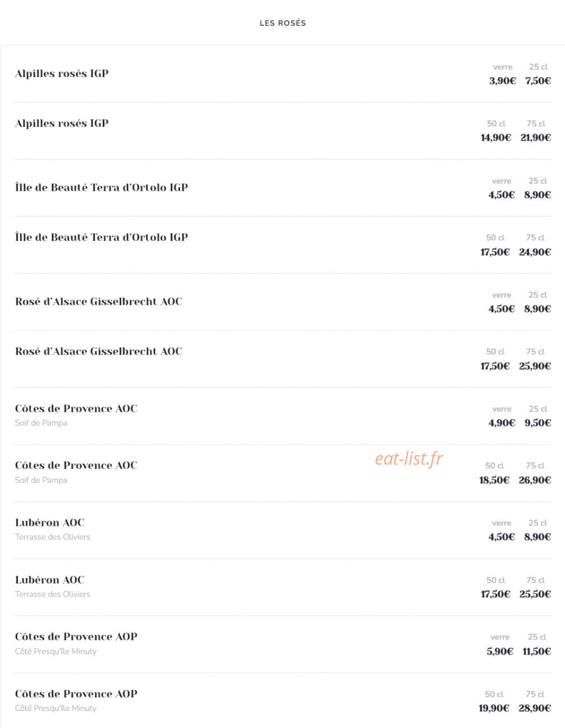This screenshot has height=728, width=565.
Task: Click the 25,50€ Lubéron 75 cl price
Action: coord(535,594)
